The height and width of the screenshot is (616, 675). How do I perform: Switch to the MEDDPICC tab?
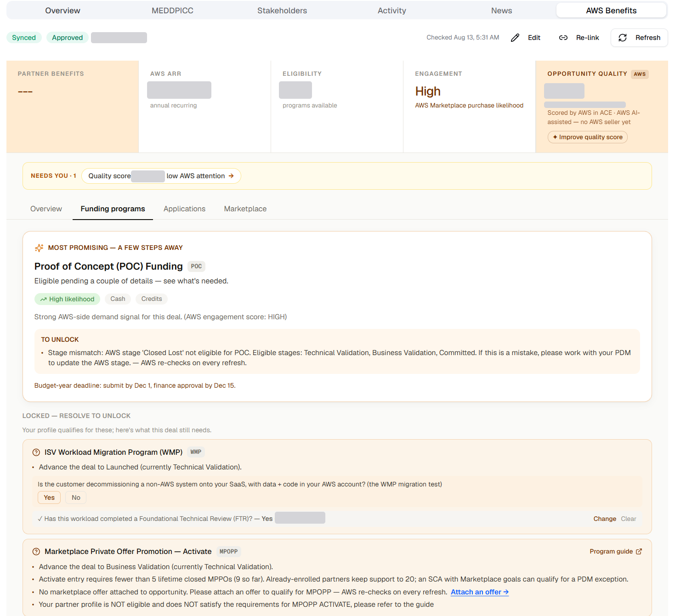pos(172,11)
